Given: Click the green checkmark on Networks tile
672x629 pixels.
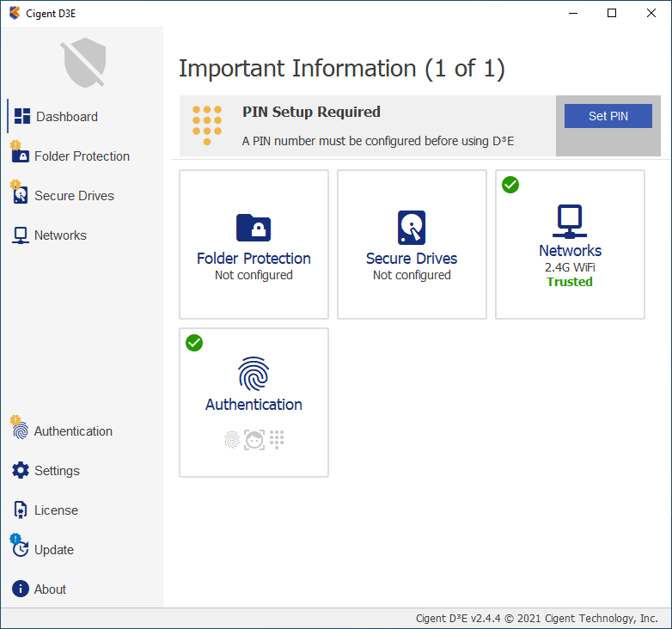Looking at the screenshot, I should pyautogui.click(x=510, y=185).
